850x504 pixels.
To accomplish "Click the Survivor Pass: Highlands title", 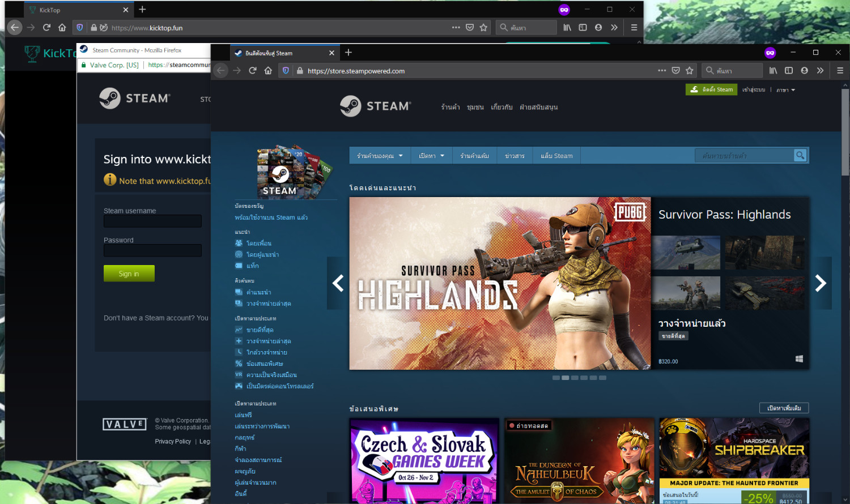I will point(724,215).
